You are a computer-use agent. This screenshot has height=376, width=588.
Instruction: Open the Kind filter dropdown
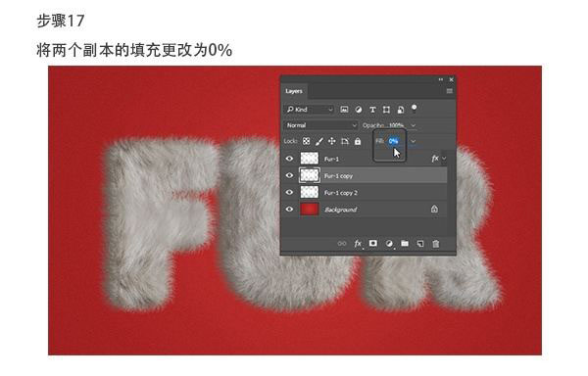310,110
